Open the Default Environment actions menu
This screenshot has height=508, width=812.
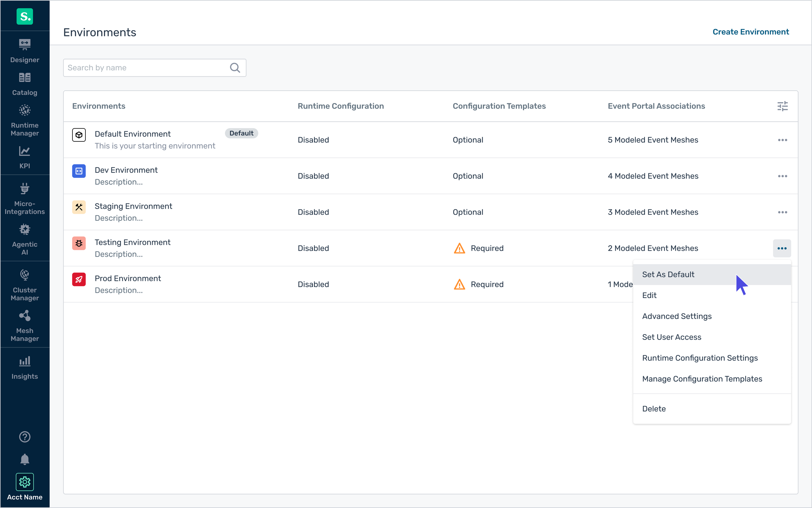(x=783, y=140)
